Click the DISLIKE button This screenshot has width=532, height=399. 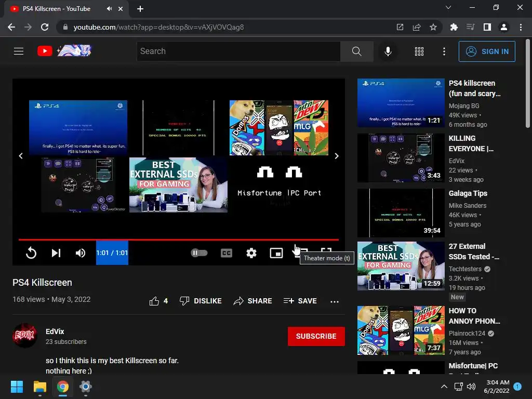tap(201, 301)
